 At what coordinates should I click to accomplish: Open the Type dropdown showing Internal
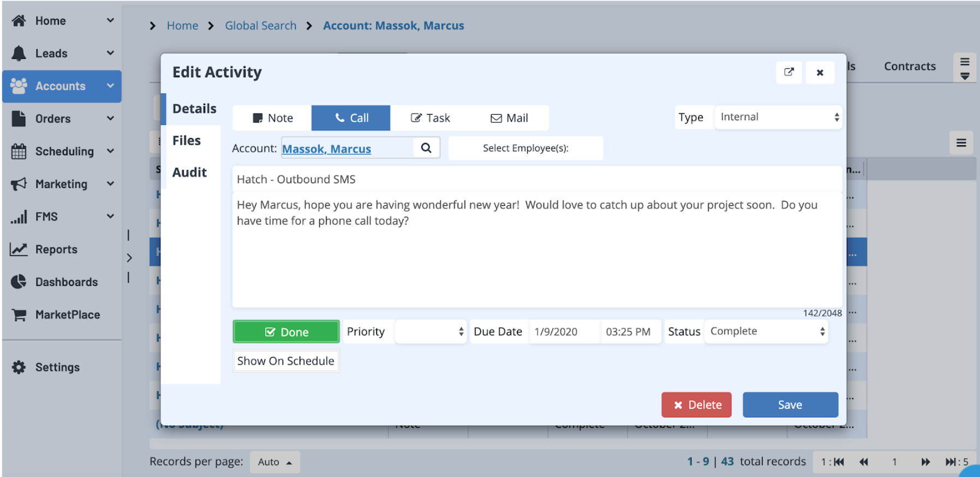point(778,117)
